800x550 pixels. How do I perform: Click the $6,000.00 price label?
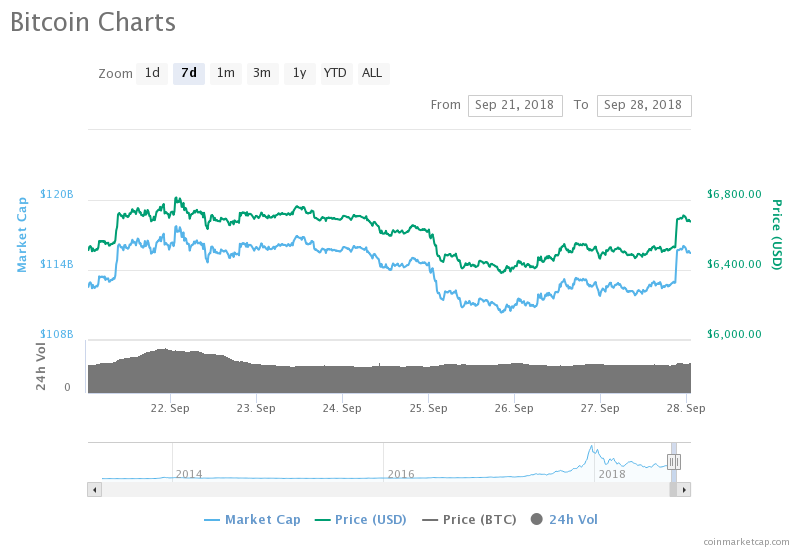pyautogui.click(x=734, y=334)
